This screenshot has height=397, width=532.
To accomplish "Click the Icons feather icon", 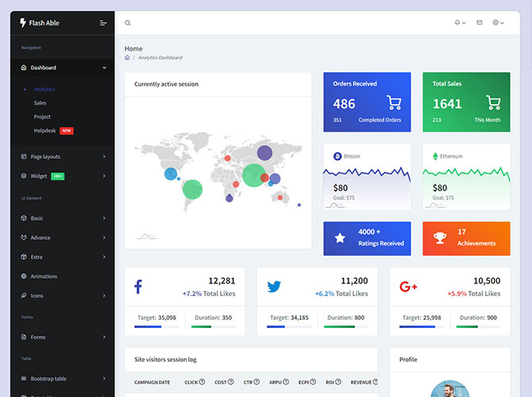I will pos(23,295).
